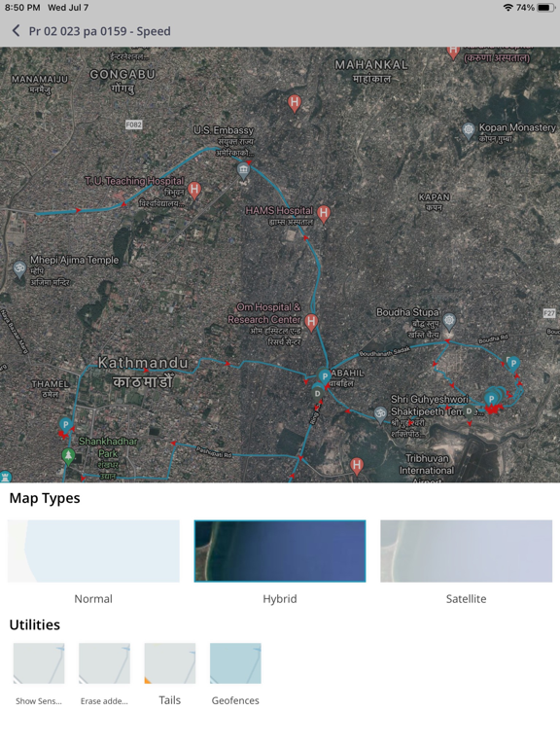Viewport: 560px width, 747px height.
Task: Click the Normal label
Action: tap(93, 599)
